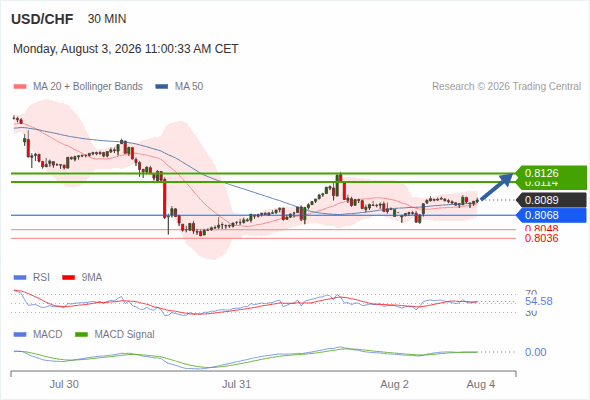590x400 pixels.
Task: Click the Jul 31 date axis label
Action: [x=236, y=384]
